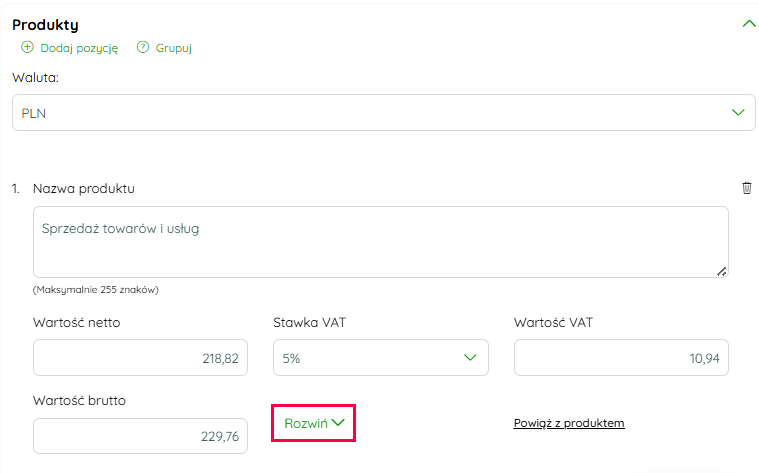Click the Dodaj pozycję text link
This screenshot has width=759, height=473.
tap(79, 48)
